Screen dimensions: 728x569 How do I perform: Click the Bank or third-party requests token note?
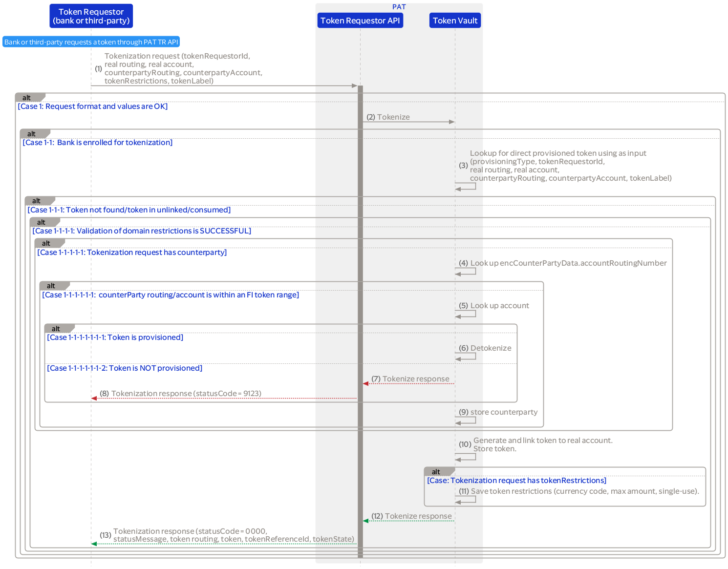tap(91, 42)
